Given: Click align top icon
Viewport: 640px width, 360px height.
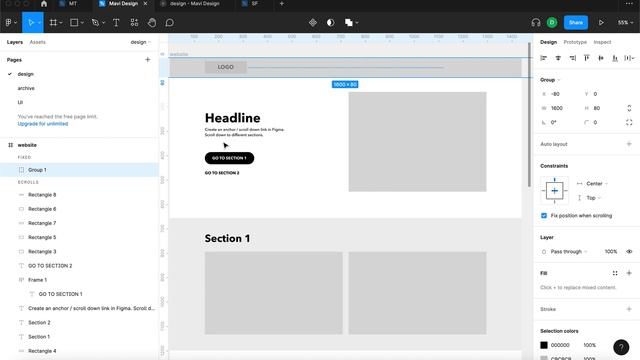Looking at the screenshot, I should click(587, 58).
